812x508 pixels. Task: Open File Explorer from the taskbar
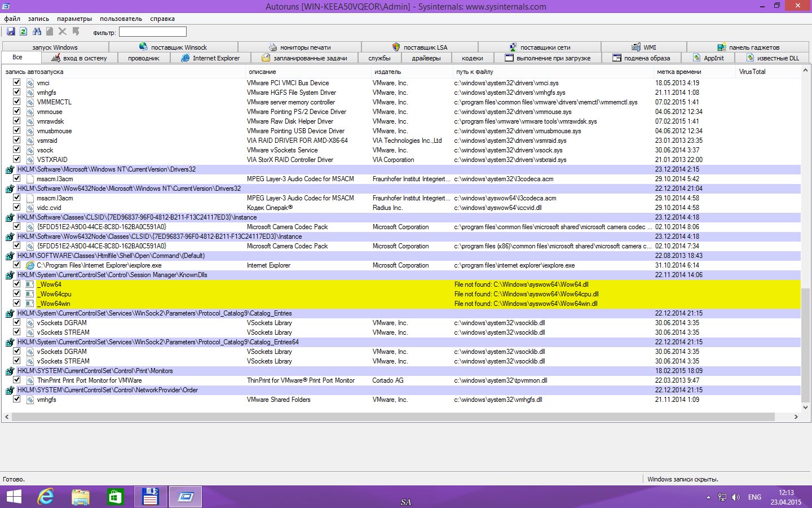(81, 497)
